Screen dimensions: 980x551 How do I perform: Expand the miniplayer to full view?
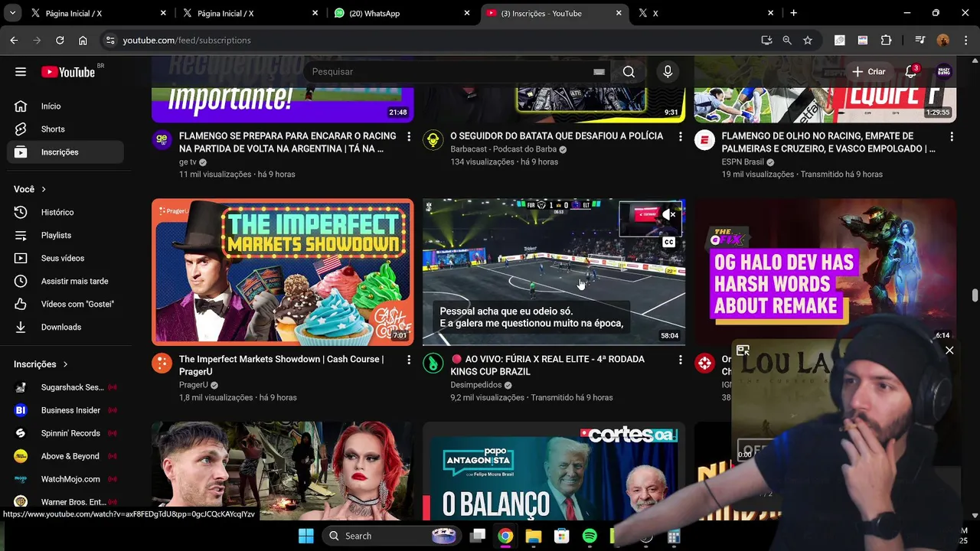click(743, 350)
